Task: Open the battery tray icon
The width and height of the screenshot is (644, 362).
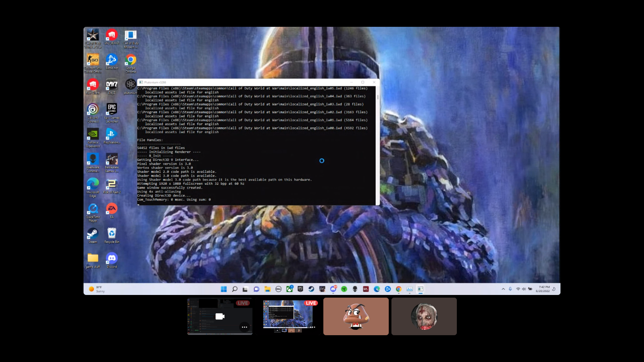Action: (530, 289)
